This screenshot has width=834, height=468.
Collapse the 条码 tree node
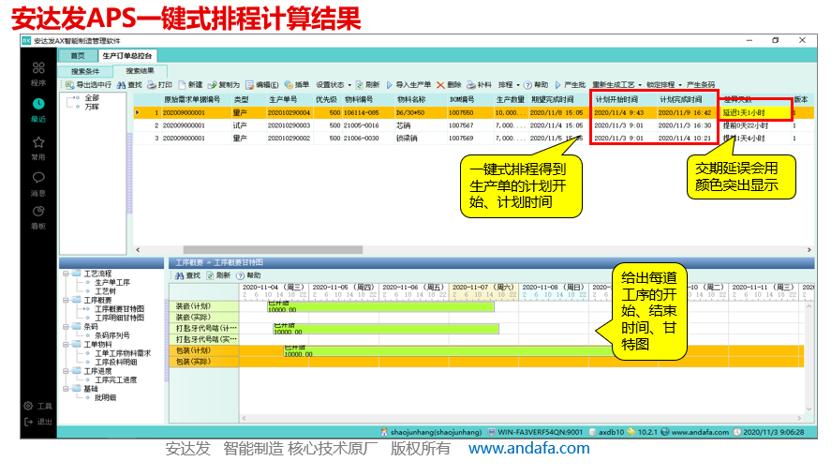pos(66,327)
